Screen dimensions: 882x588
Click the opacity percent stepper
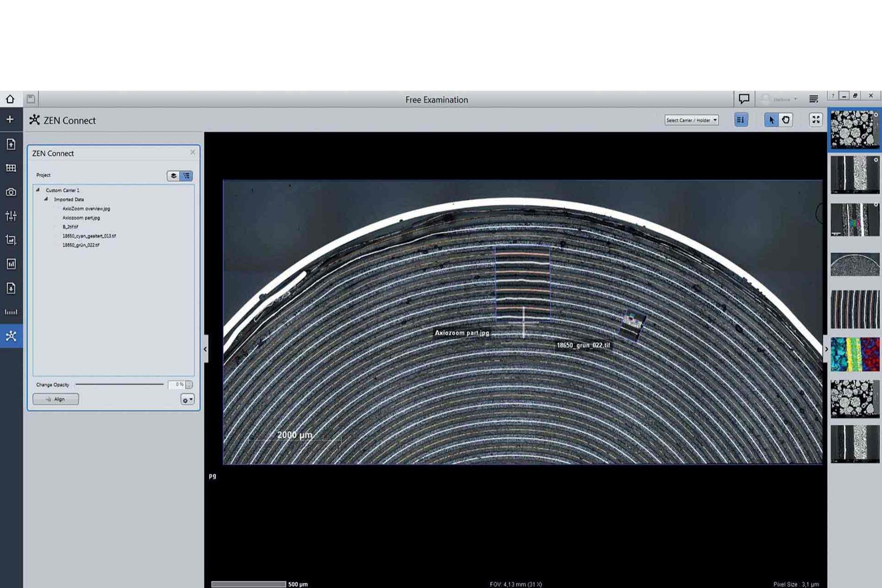pyautogui.click(x=189, y=384)
